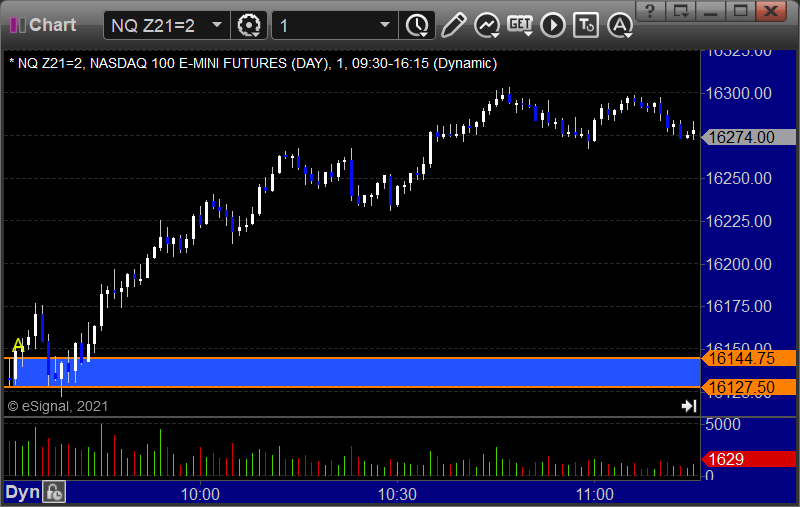
Task: Select the upper orange line of blue zone
Action: (352, 358)
